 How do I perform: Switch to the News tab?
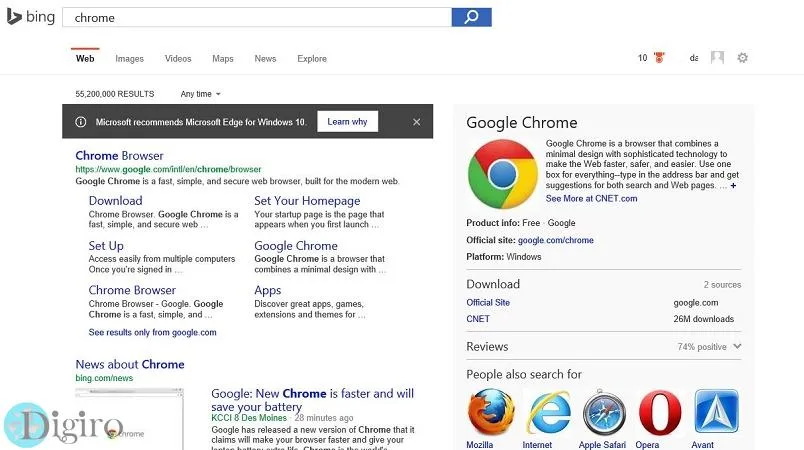point(265,58)
